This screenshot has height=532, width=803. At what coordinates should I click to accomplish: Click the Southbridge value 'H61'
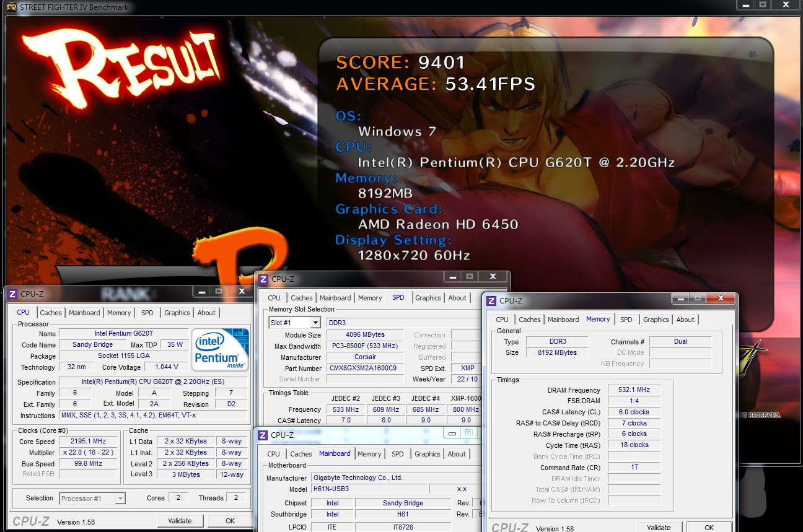click(403, 514)
